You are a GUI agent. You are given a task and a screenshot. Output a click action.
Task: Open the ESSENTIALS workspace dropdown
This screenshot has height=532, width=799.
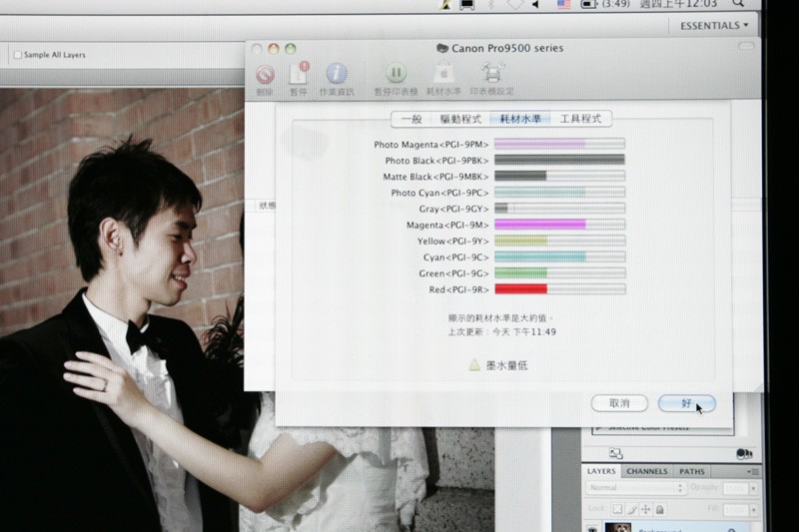click(x=714, y=26)
